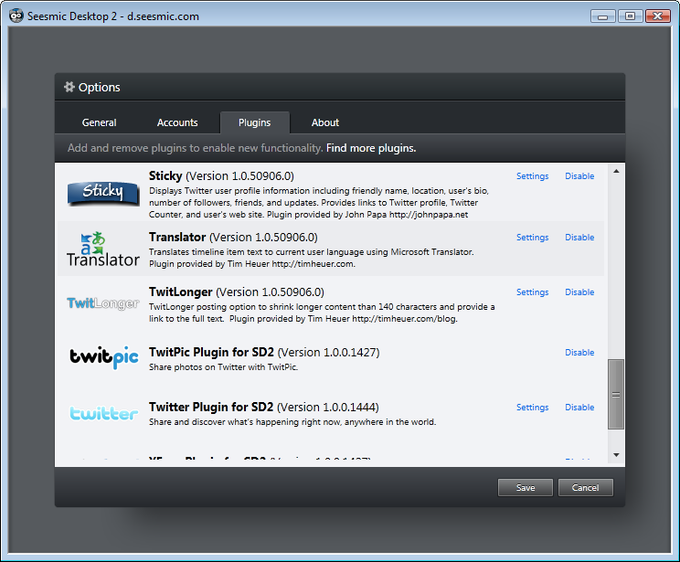Click the TwitPic Plugin for SD2 title
This screenshot has height=562, width=680.
(x=264, y=352)
